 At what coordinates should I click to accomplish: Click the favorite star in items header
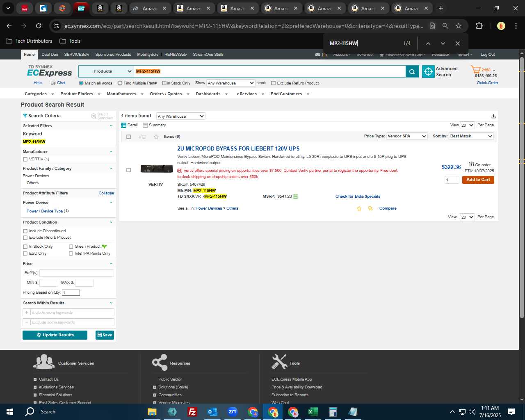(x=156, y=137)
